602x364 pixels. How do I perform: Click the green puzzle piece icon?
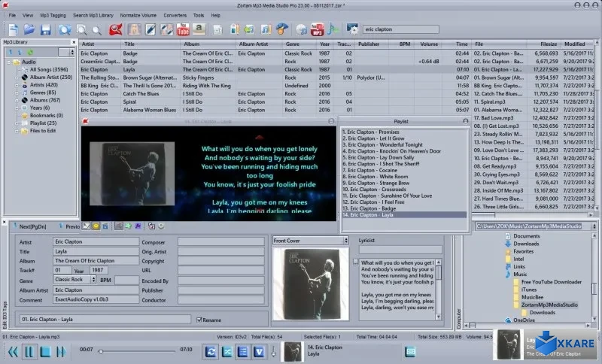tap(128, 226)
